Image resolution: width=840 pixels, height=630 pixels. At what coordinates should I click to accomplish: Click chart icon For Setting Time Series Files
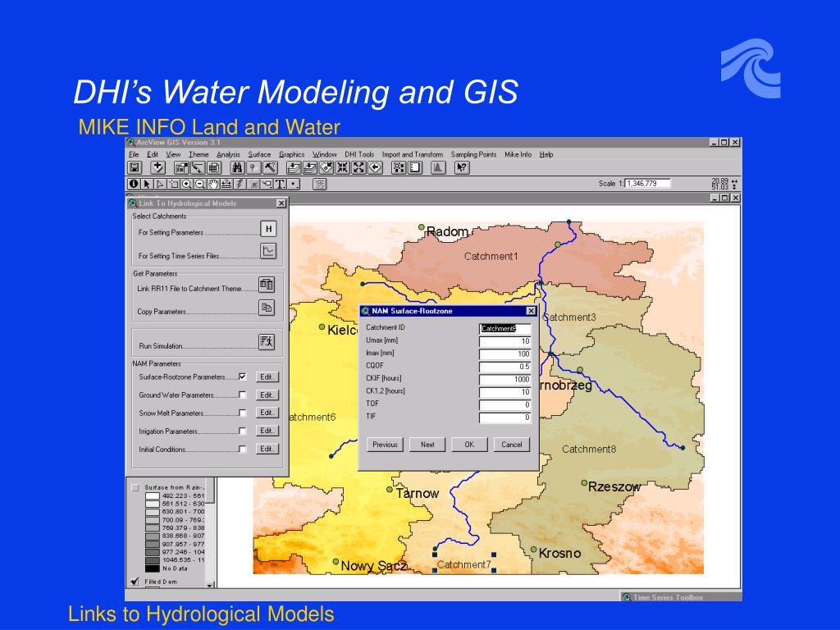point(268,251)
